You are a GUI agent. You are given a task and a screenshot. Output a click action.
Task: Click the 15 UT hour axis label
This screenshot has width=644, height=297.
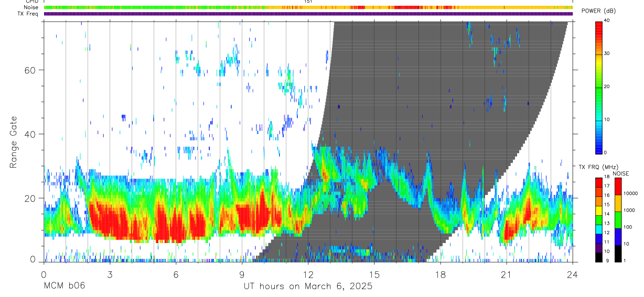[374, 274]
